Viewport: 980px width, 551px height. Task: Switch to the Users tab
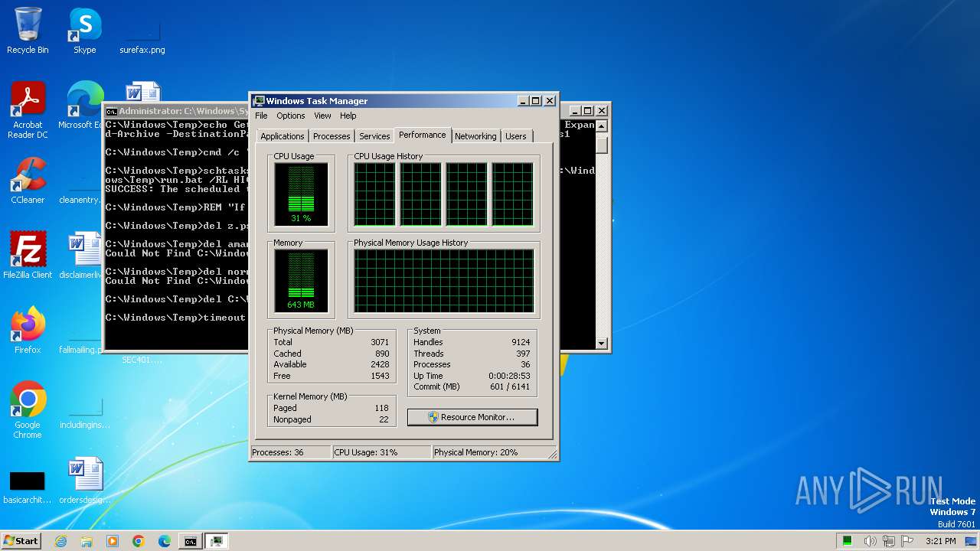[x=516, y=136]
